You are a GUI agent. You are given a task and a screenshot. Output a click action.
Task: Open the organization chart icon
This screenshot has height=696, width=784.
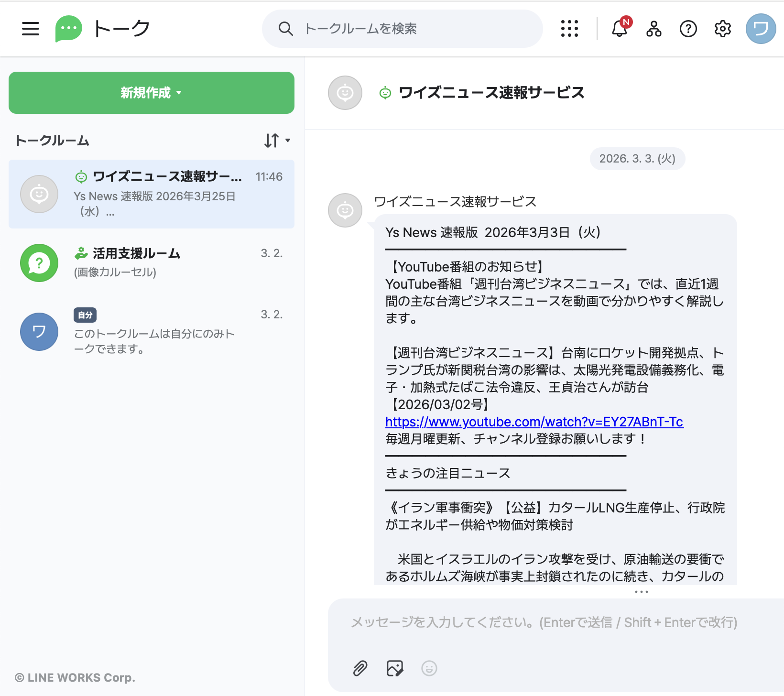coord(653,29)
